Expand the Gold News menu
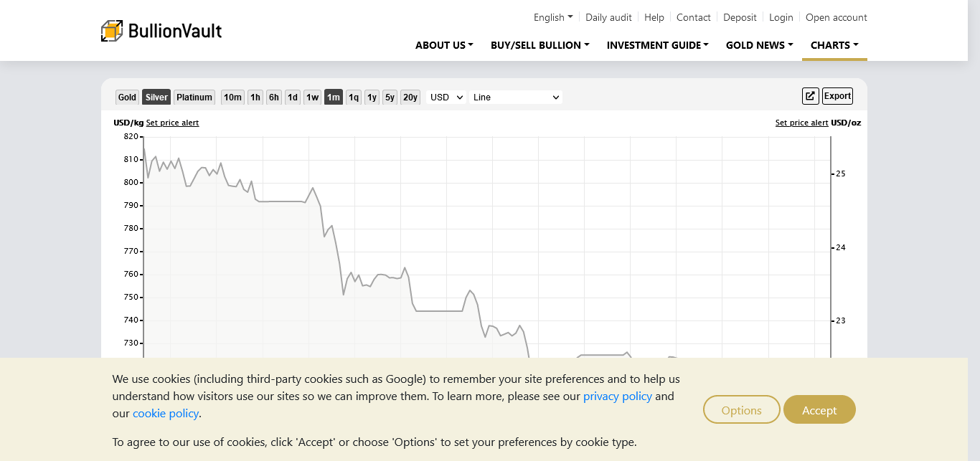This screenshot has width=980, height=461. pyautogui.click(x=759, y=45)
